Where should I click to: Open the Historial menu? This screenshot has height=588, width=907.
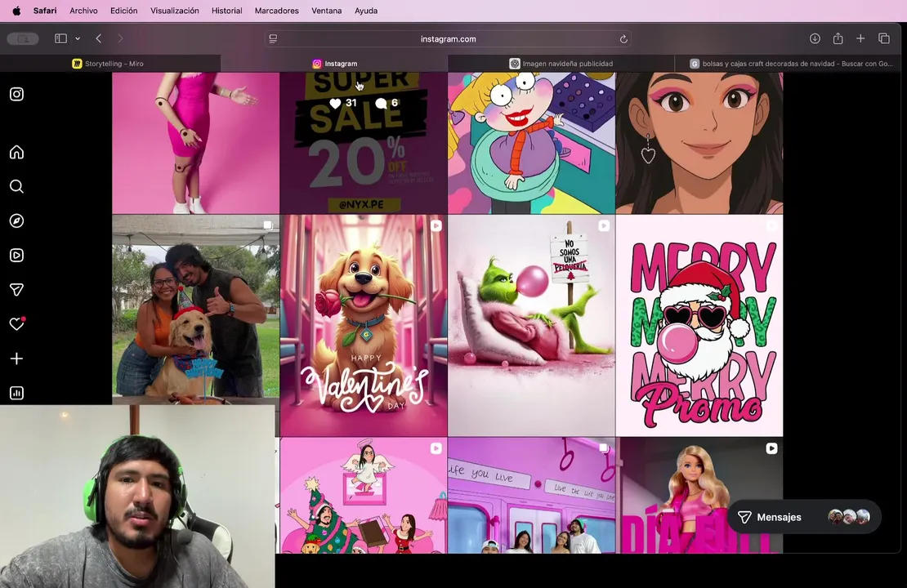pos(227,11)
